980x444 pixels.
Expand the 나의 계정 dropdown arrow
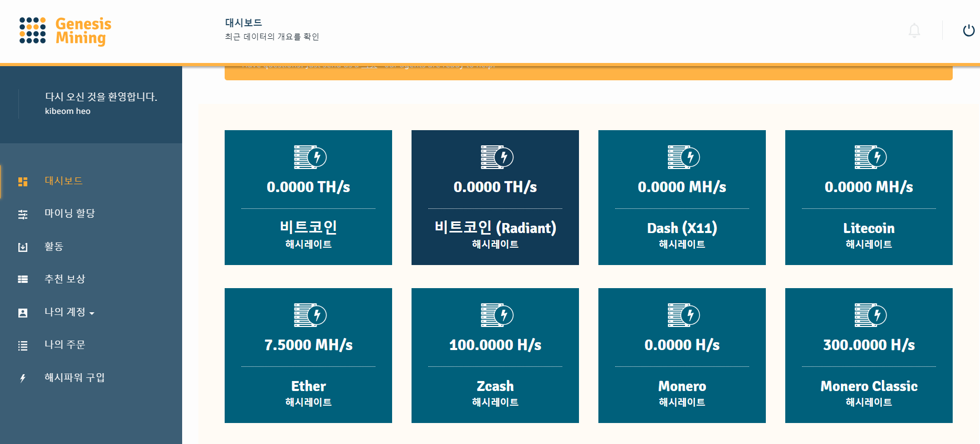pyautogui.click(x=92, y=313)
